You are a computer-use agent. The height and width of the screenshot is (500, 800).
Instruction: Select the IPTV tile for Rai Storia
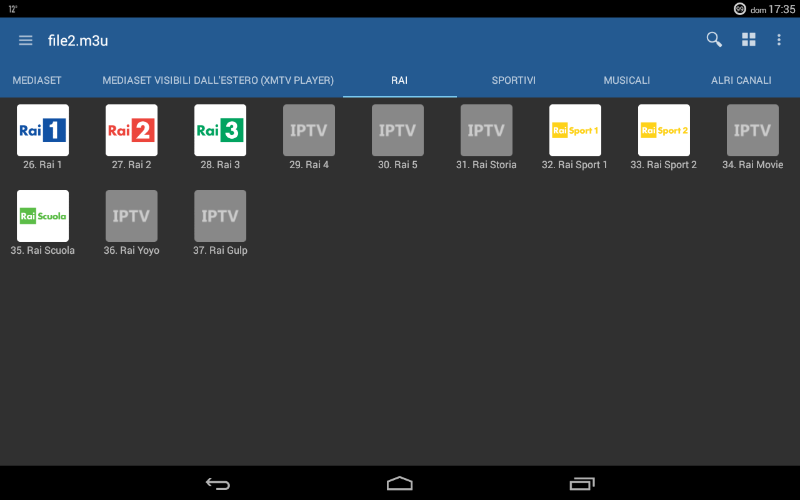[487, 130]
